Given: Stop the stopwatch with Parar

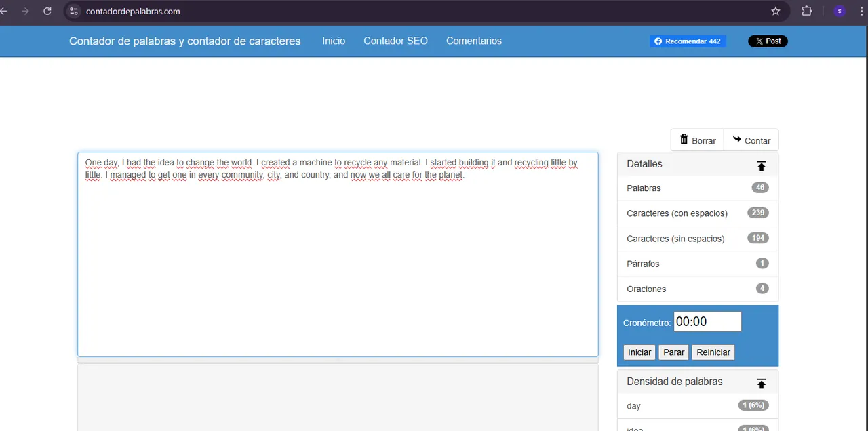Looking at the screenshot, I should (x=673, y=352).
